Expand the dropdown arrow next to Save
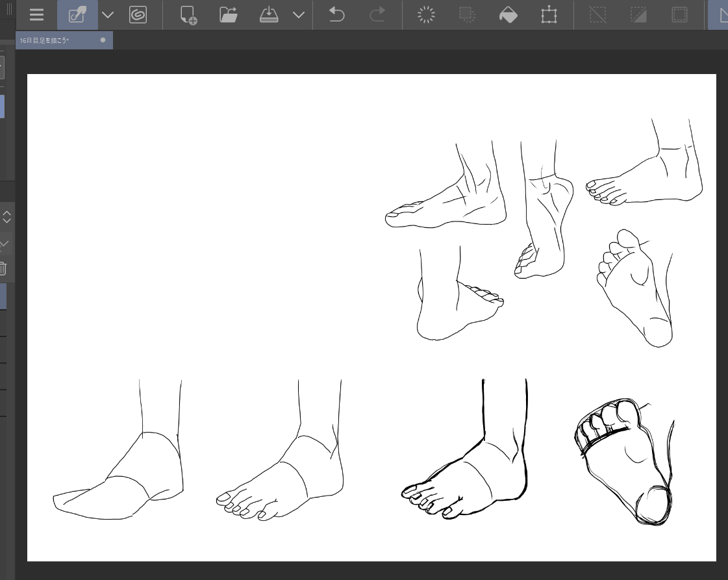 pos(298,15)
